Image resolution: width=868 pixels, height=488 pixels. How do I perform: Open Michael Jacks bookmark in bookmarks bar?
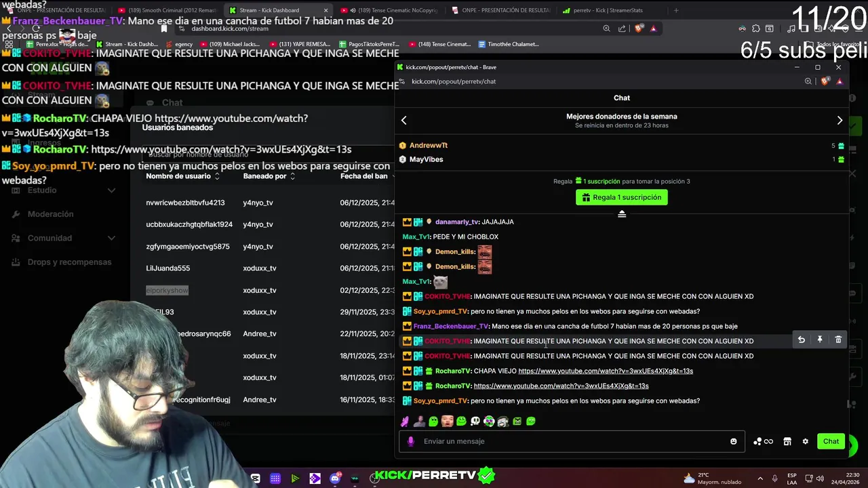coord(229,44)
